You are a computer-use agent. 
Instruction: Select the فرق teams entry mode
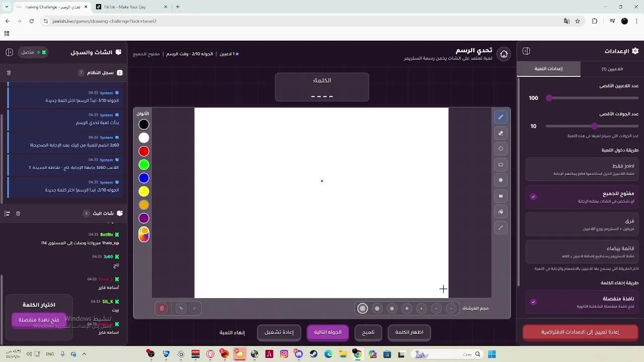pos(582,225)
